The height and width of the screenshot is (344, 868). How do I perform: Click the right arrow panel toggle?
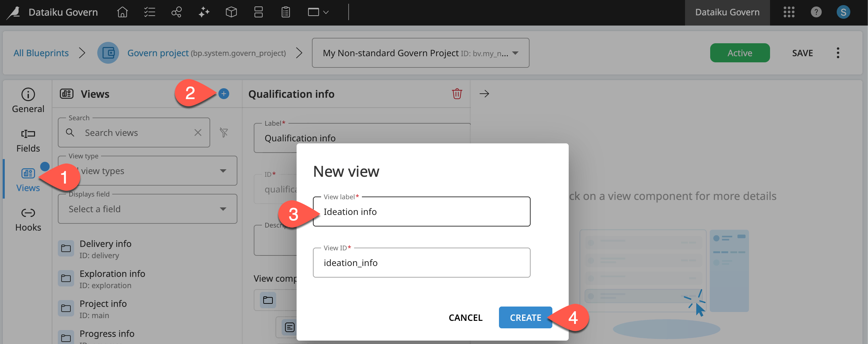[x=484, y=94]
